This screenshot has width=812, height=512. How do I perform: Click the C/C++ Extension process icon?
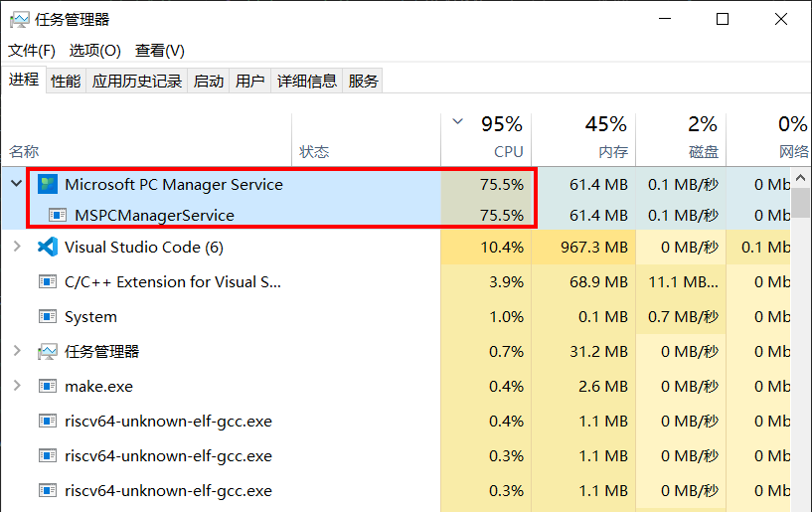pos(48,282)
